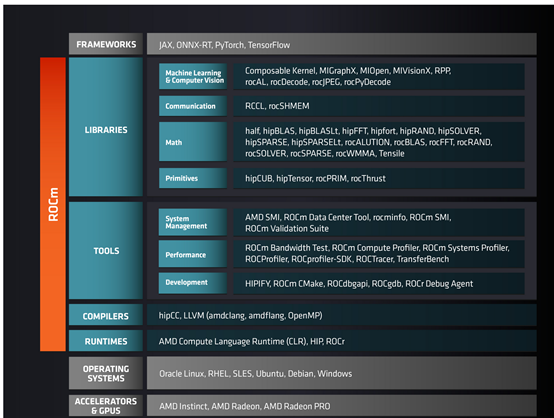Click the LIBRARIES block
Screen dimensions: 554x418
[106, 127]
